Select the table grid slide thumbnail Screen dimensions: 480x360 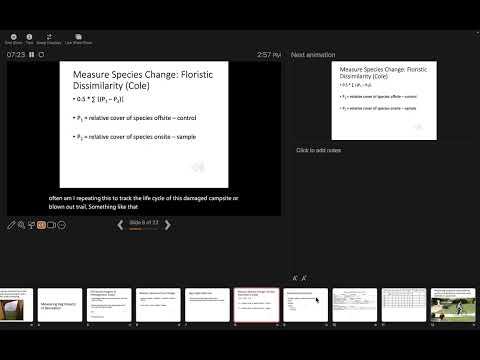[404, 305]
